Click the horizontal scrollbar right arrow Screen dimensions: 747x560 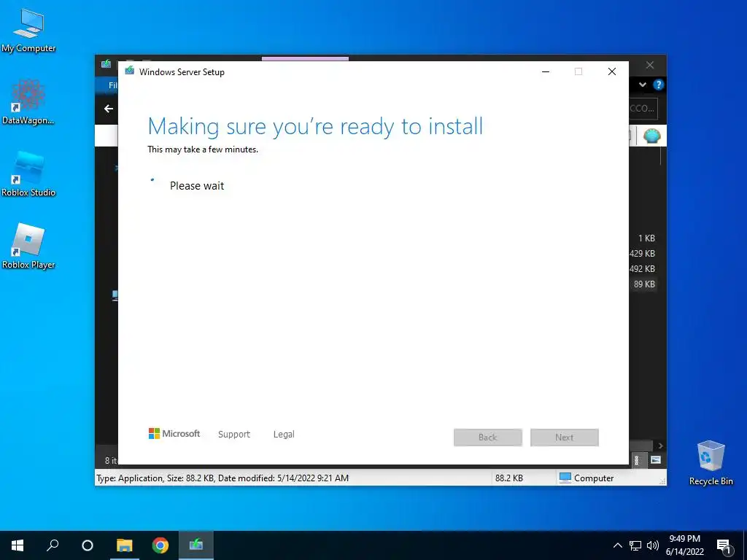(660, 446)
